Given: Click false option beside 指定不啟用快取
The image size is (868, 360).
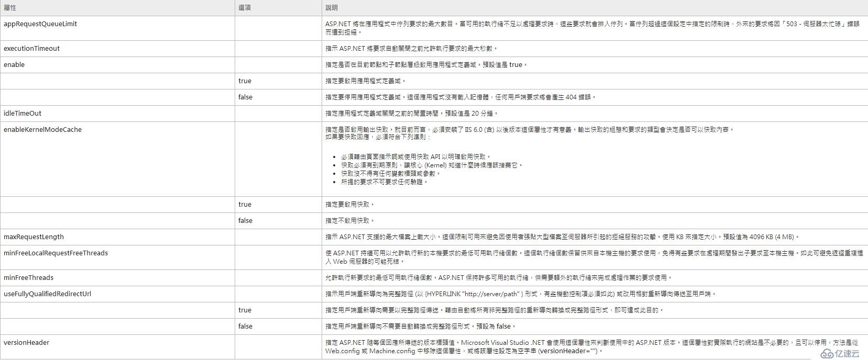Looking at the screenshot, I should click(x=245, y=221).
